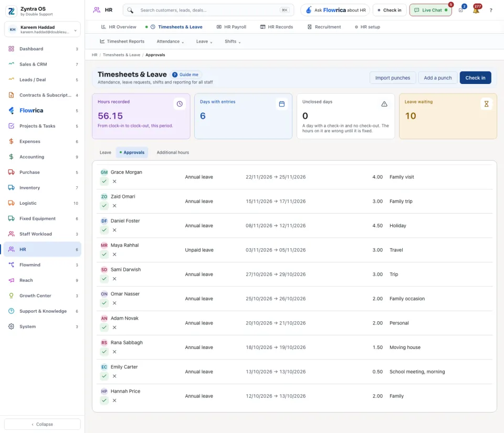The width and height of the screenshot is (504, 433).
Task: Reject Maya Rahhal's unpaid leave request
Action: [x=114, y=255]
